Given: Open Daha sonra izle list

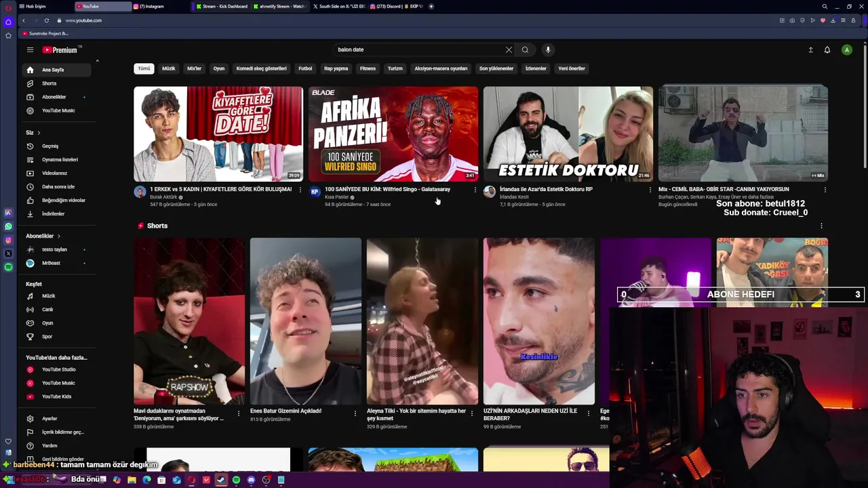Looking at the screenshot, I should point(57,186).
